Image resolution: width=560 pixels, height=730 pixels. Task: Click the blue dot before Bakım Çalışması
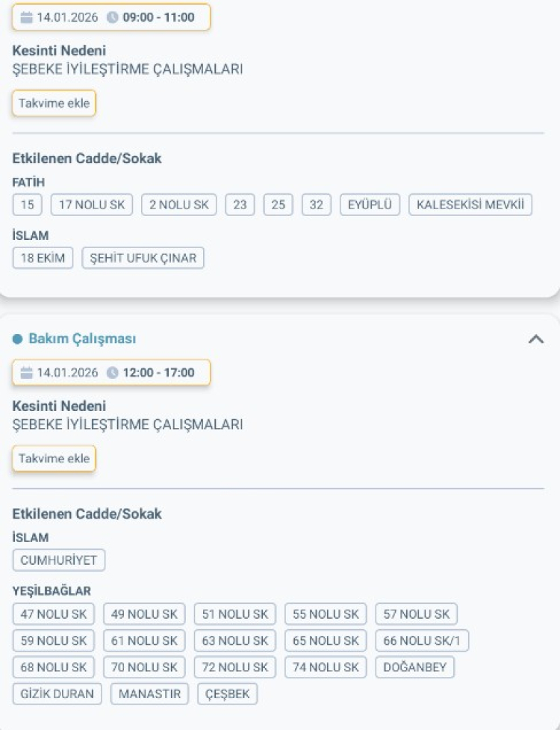pyautogui.click(x=18, y=339)
